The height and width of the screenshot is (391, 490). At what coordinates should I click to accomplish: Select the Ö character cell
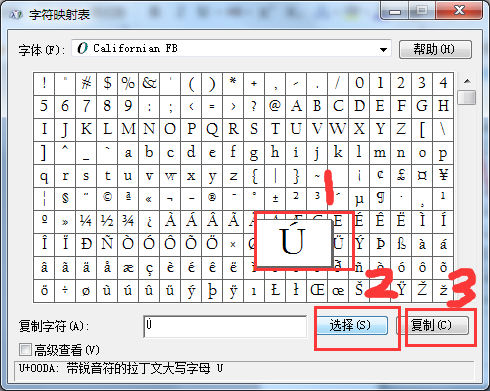tap(212, 244)
